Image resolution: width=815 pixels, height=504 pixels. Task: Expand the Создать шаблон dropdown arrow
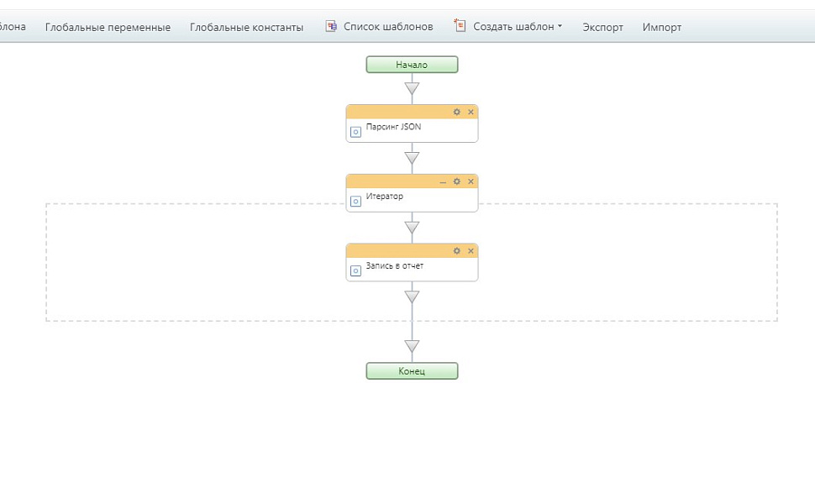[x=560, y=26]
